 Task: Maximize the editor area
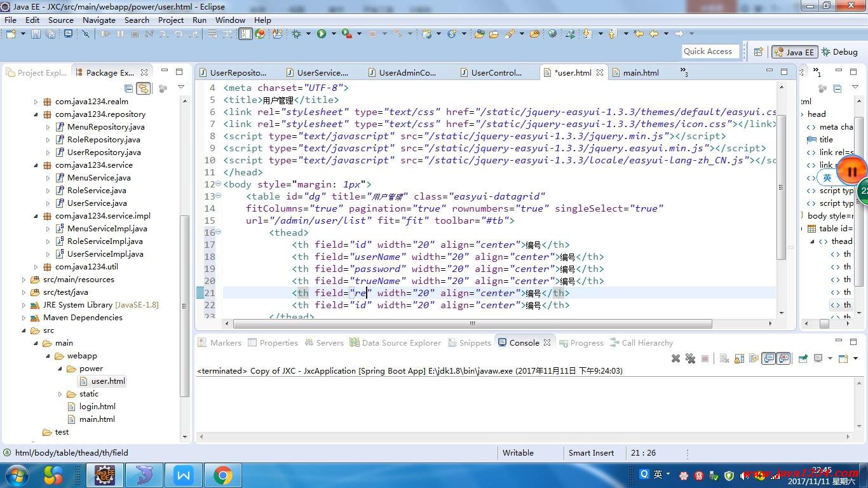(x=784, y=71)
